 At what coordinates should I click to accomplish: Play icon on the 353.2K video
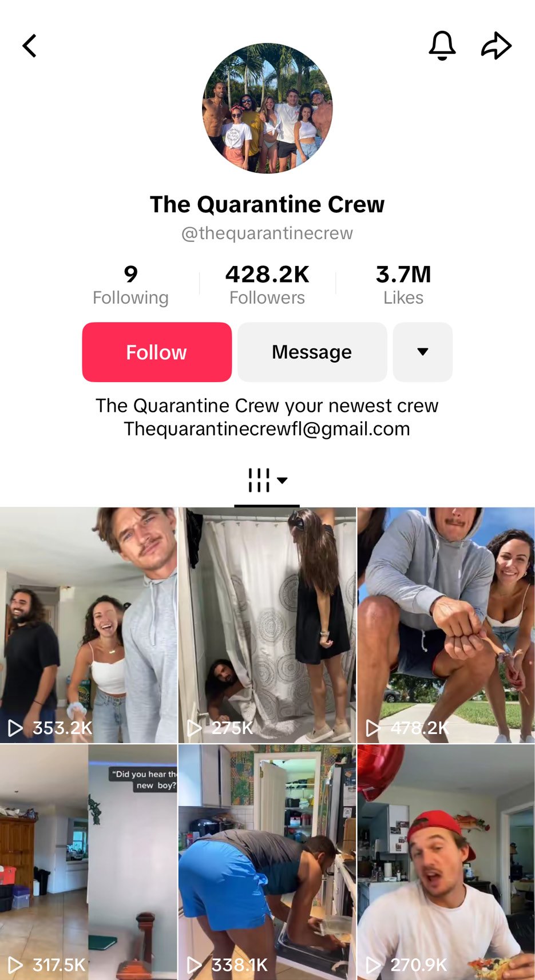point(15,728)
